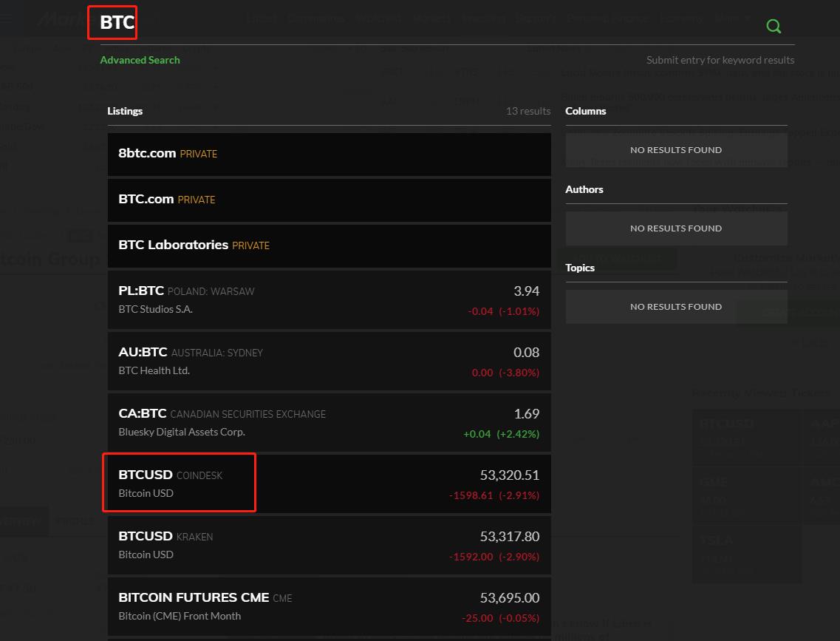Click the dimmed hamburger menu icon
Viewport: 840px width, 641px height.
tap(7, 18)
